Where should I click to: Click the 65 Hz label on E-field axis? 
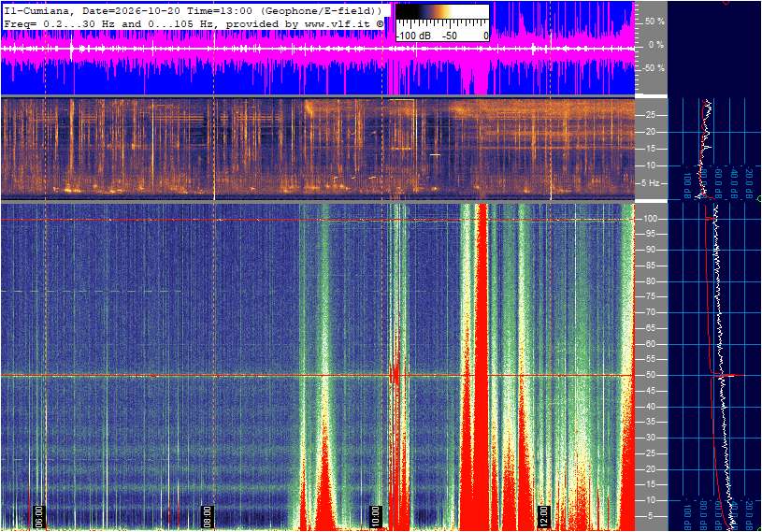(x=650, y=328)
